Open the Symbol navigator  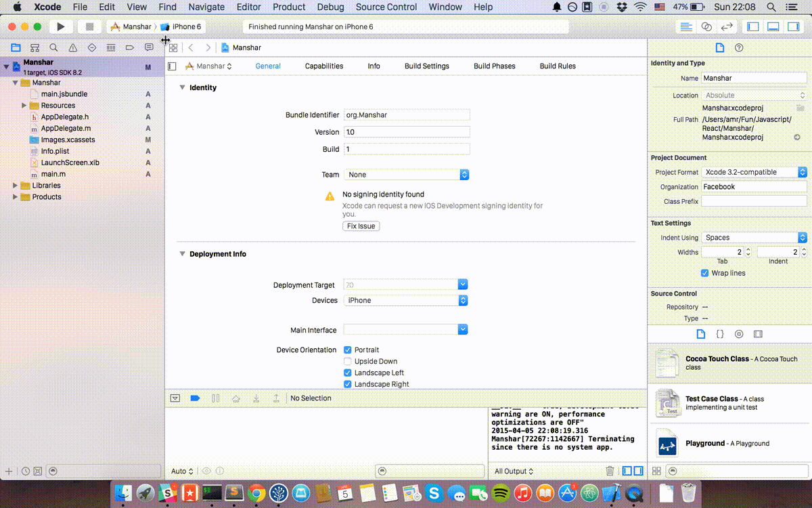[35, 47]
